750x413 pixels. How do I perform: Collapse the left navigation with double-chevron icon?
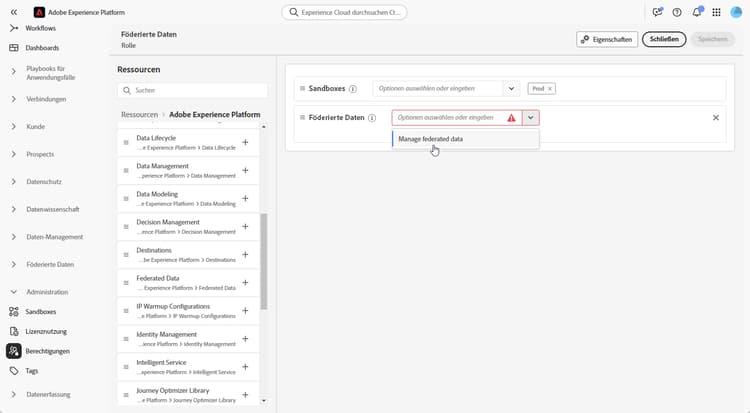14,12
